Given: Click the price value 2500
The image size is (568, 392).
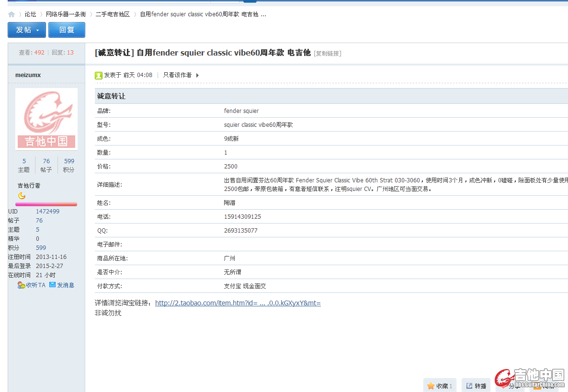Looking at the screenshot, I should (231, 167).
